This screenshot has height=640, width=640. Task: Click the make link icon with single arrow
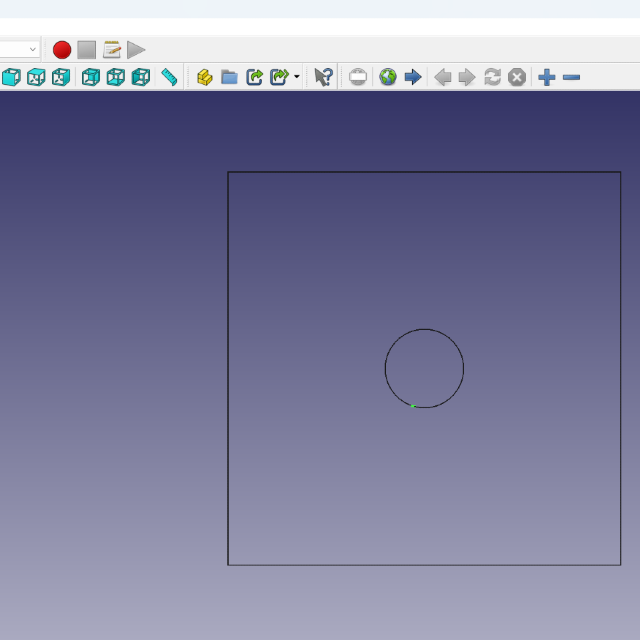254,77
